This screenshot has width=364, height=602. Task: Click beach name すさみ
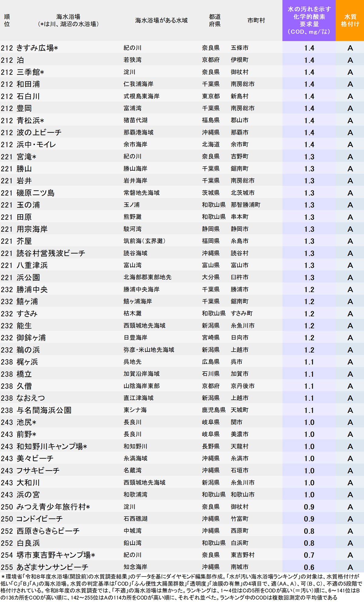click(27, 314)
